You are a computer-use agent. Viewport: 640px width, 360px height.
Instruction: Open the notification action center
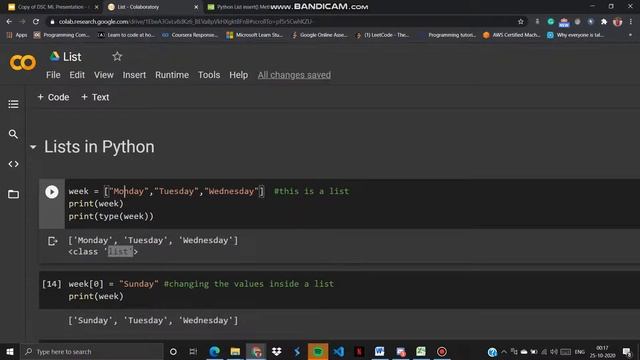pyautogui.click(x=627, y=351)
